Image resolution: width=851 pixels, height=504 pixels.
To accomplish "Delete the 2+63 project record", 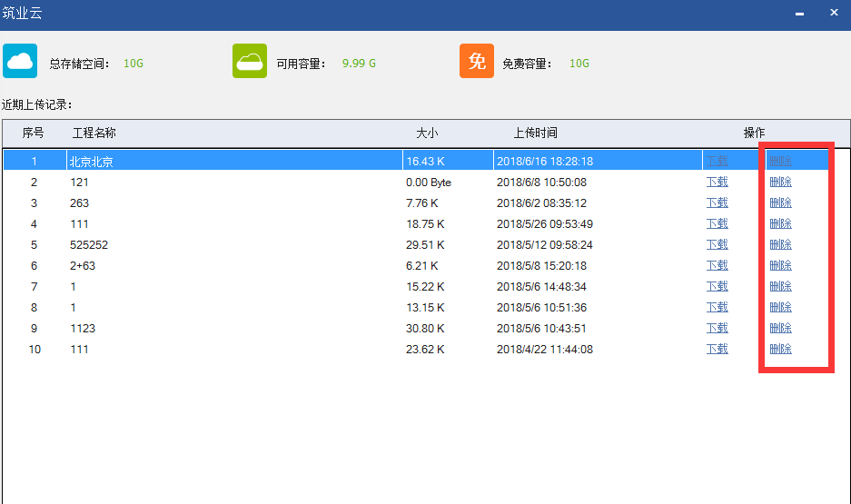I will [x=780, y=265].
